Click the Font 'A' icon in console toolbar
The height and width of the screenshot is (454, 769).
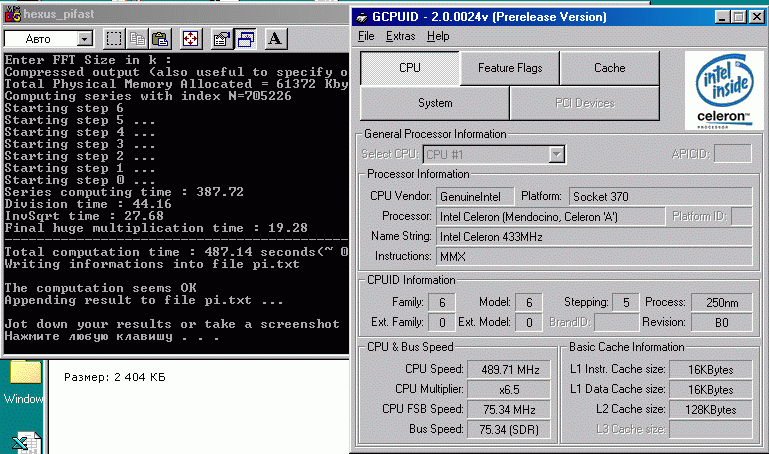click(x=276, y=39)
